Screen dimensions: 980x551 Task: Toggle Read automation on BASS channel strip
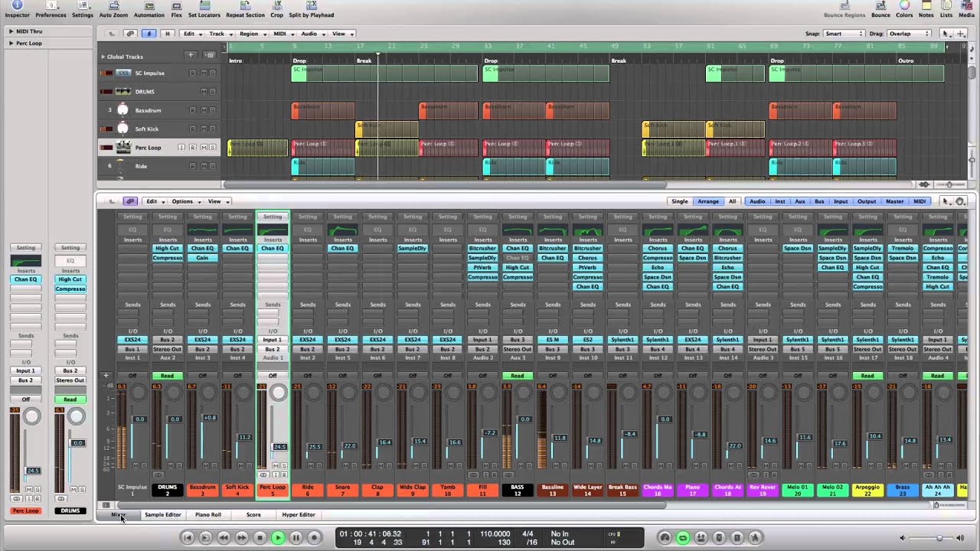click(x=518, y=376)
